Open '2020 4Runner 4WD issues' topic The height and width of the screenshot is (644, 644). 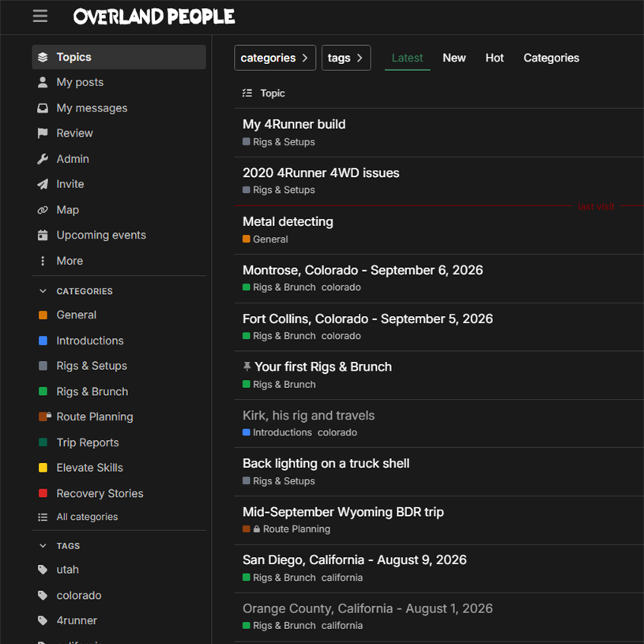click(321, 173)
